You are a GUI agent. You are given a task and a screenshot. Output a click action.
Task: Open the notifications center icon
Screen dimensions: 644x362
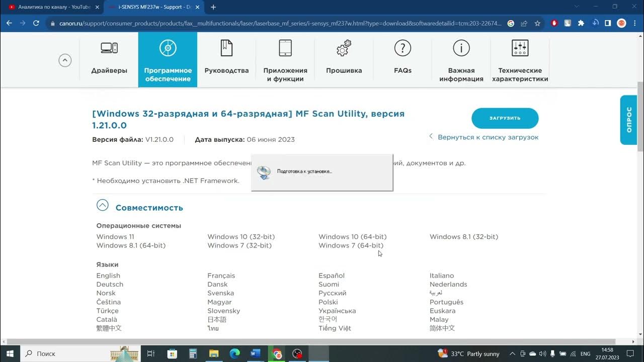[x=631, y=353]
